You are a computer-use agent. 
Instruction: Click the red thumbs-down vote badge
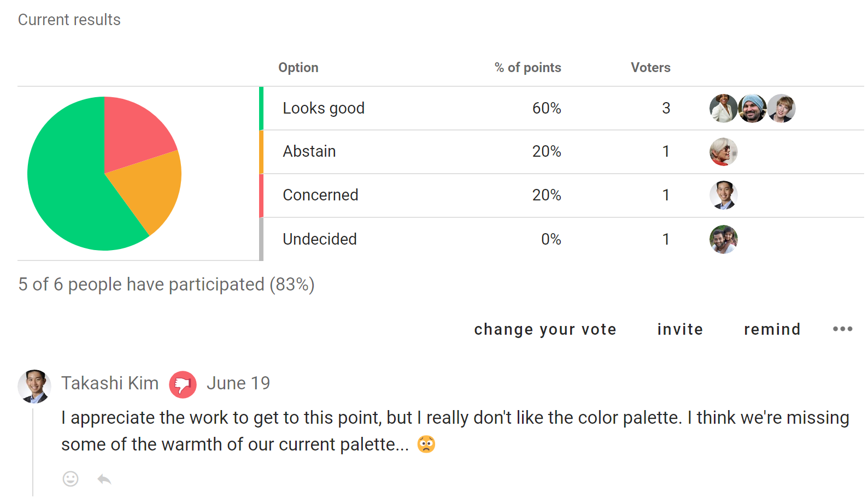(183, 384)
